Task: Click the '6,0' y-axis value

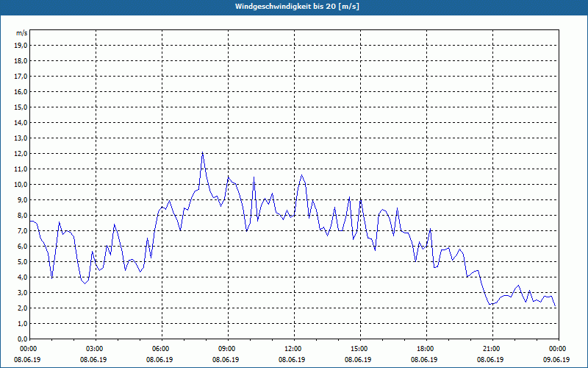Action: [x=23, y=247]
